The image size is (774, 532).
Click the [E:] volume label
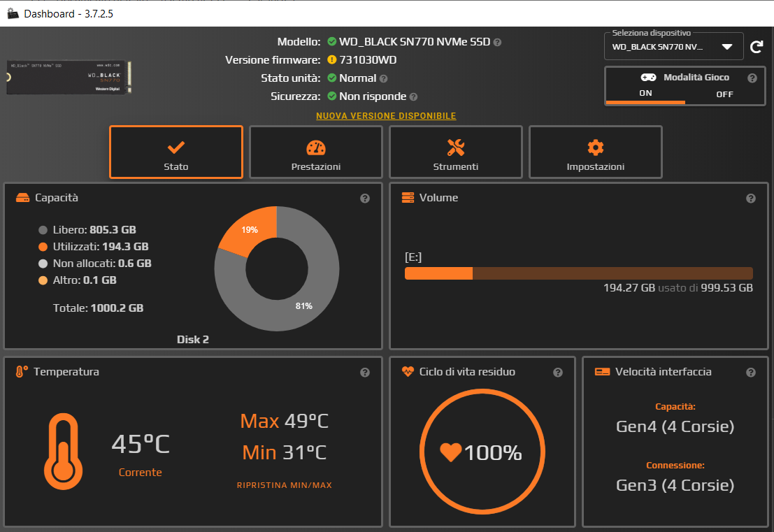coord(413,257)
